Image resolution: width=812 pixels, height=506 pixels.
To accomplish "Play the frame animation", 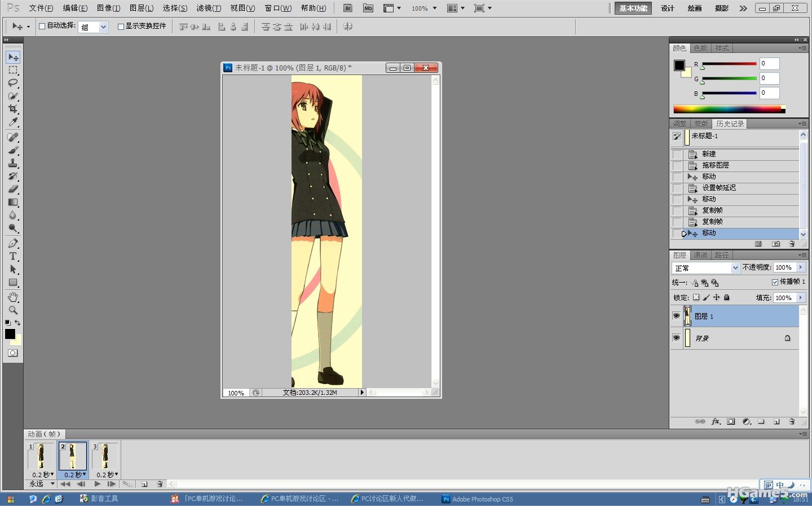I will pos(98,484).
